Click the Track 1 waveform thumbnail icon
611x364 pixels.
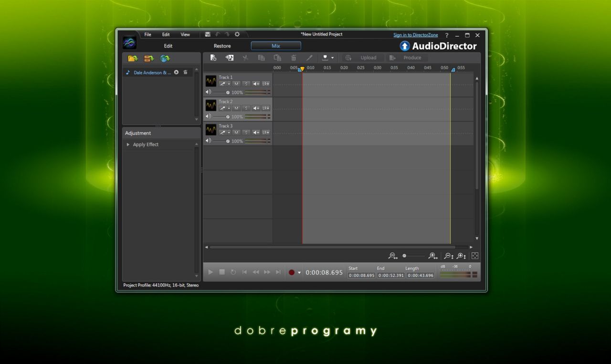(211, 81)
